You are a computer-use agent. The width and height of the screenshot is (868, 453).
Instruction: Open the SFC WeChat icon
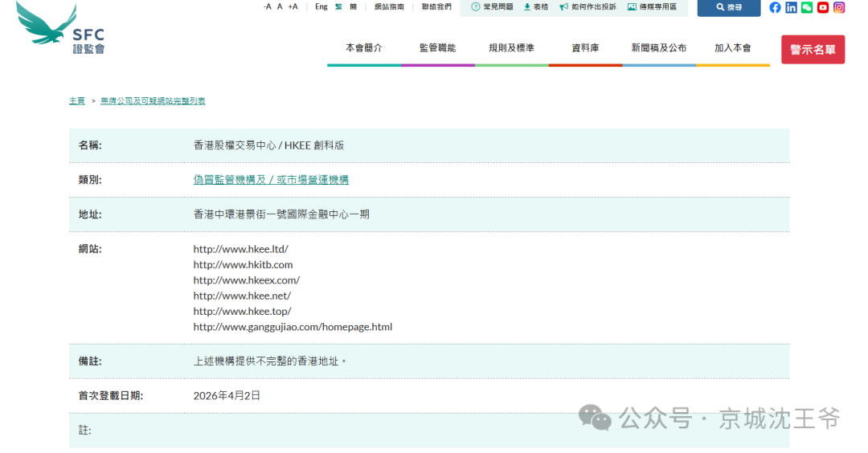coord(807,7)
